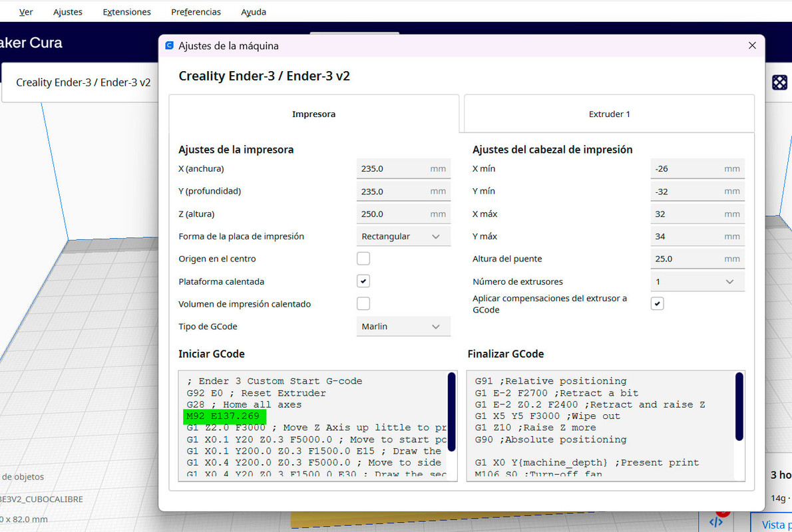Click the G91 ;Relative positioning line
This screenshot has width=792, height=532.
550,381
